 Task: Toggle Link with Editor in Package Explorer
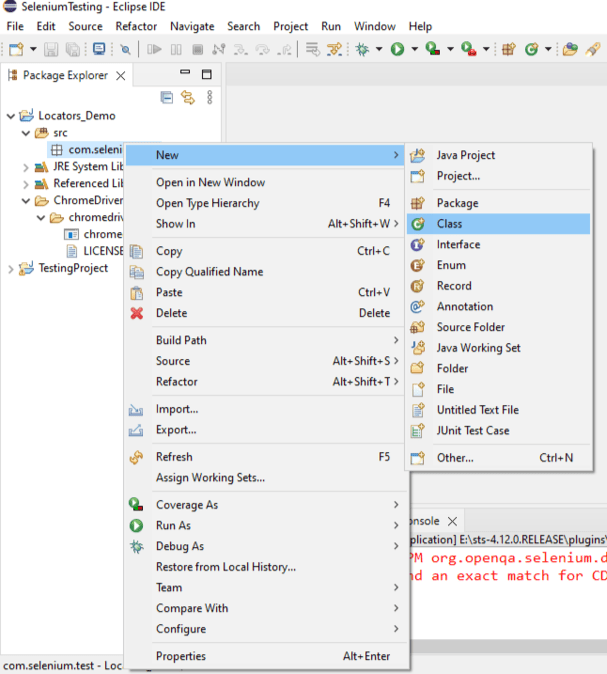pyautogui.click(x=188, y=97)
